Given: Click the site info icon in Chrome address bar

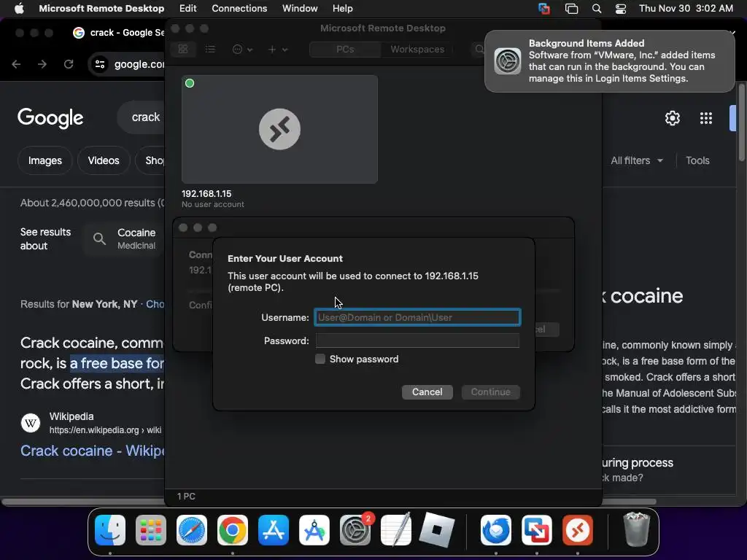Looking at the screenshot, I should (99, 64).
